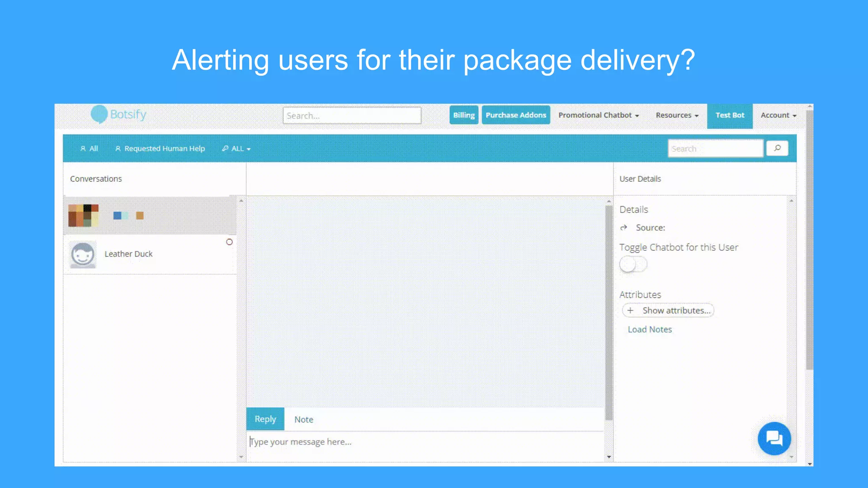Click the Test Bot button

pos(730,116)
